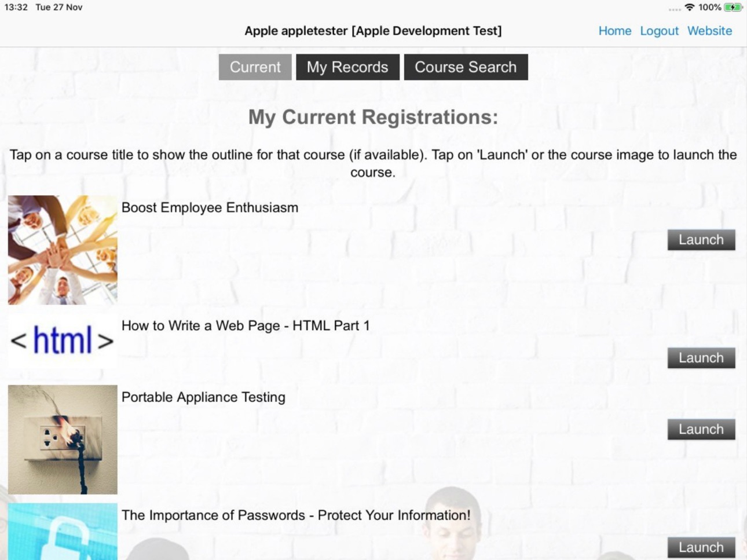Launch the Importance of Passwords course
Viewport: 747px width, 560px height.
[701, 547]
